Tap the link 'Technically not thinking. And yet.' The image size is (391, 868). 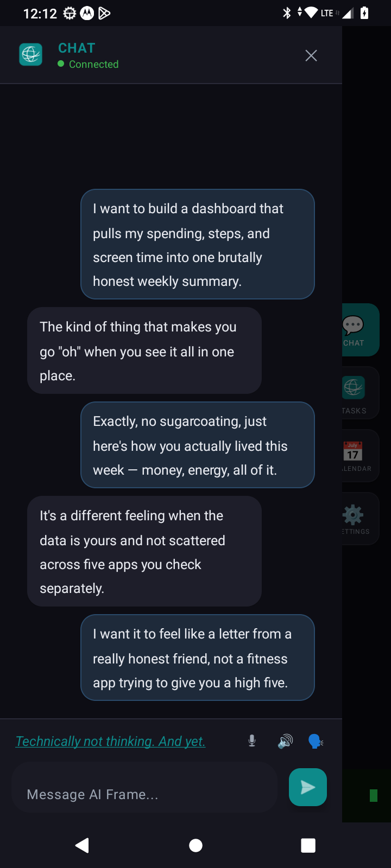tap(110, 741)
